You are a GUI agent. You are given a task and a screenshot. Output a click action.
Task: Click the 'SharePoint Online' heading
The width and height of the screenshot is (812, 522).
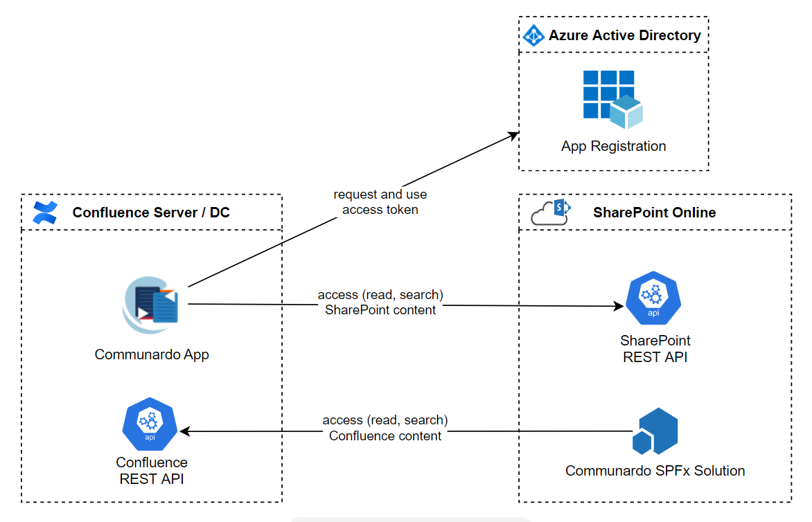pyautogui.click(x=654, y=213)
